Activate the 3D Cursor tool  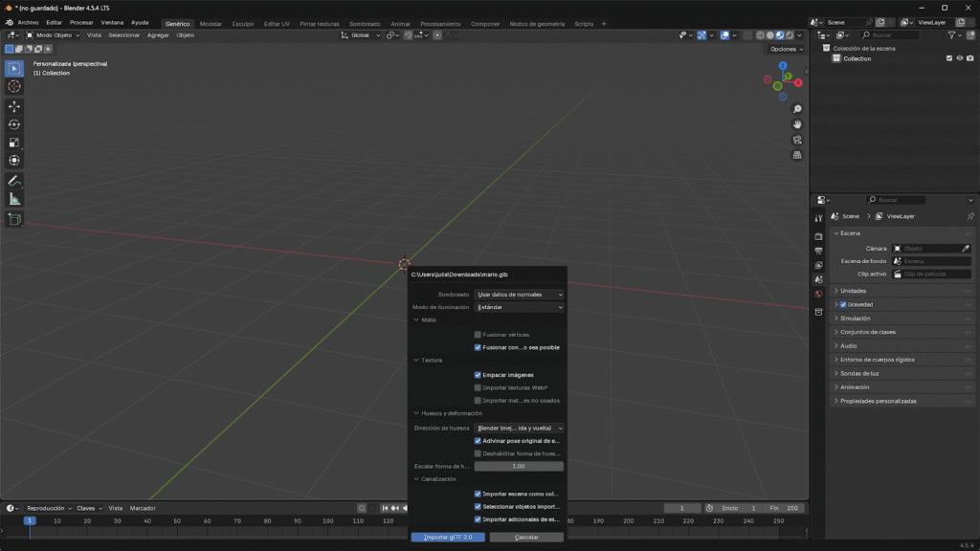(x=14, y=86)
